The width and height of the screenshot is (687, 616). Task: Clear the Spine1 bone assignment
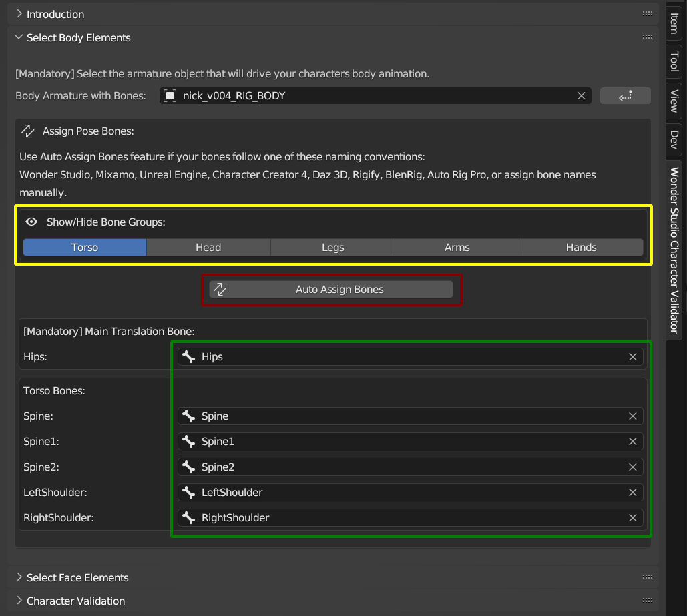tap(632, 442)
